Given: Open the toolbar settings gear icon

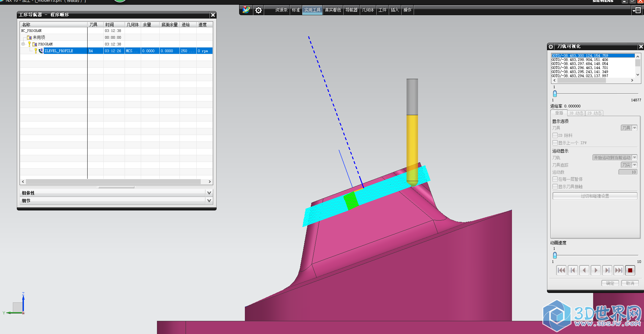Looking at the screenshot, I should tap(258, 10).
